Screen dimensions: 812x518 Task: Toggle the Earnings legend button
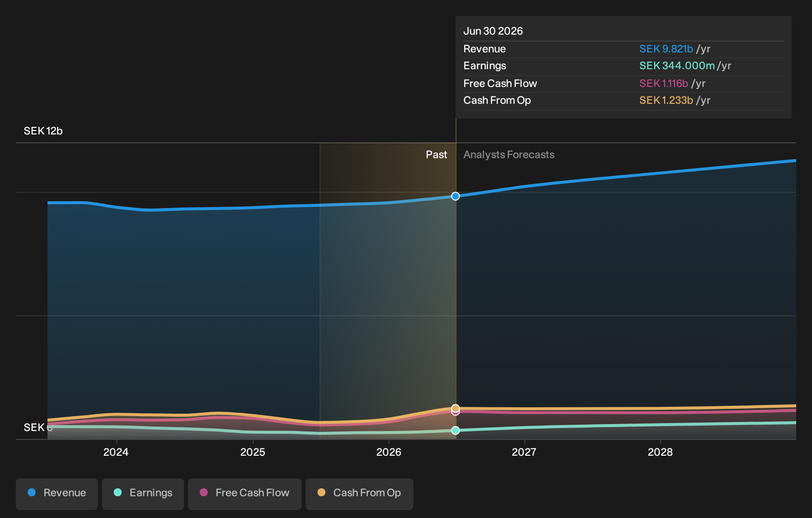[x=143, y=494]
